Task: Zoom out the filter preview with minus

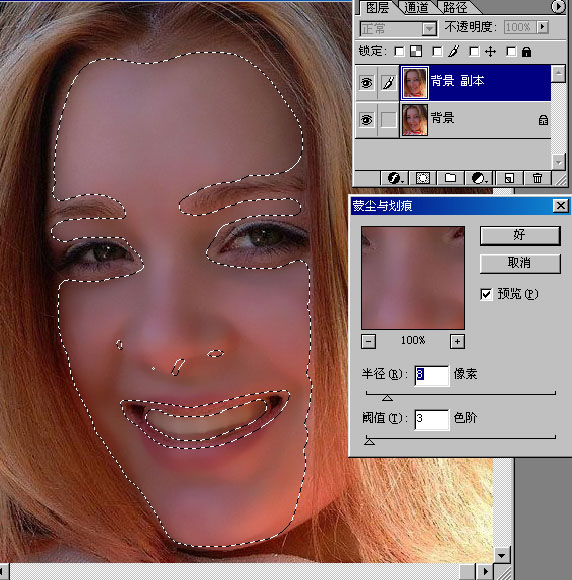Action: 368,341
